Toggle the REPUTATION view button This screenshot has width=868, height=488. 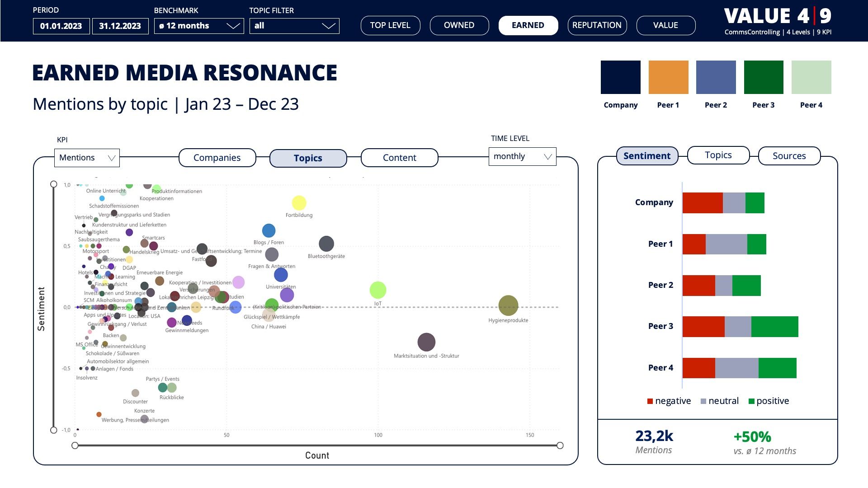[x=597, y=25]
